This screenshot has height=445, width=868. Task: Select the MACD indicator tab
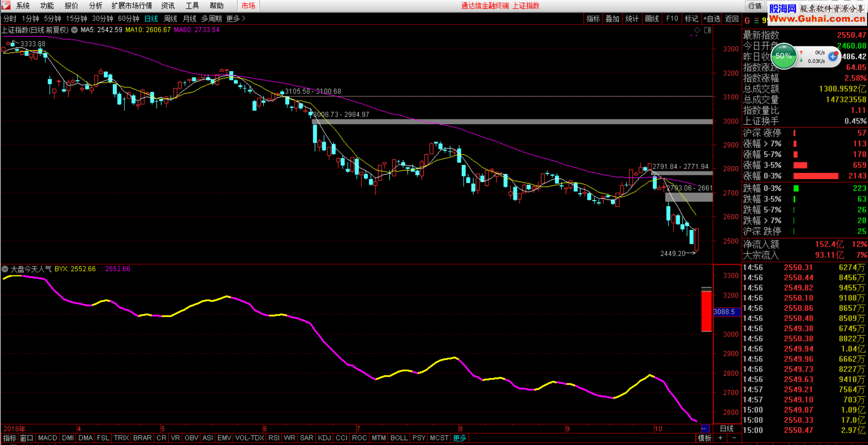[47, 438]
